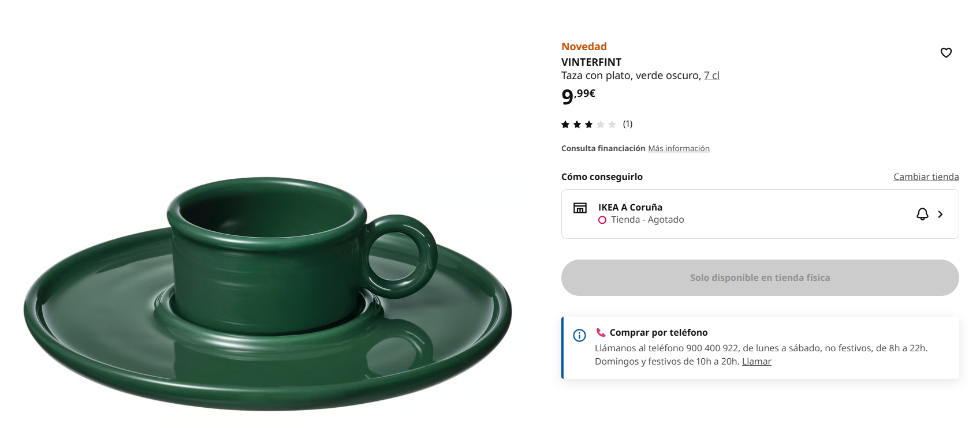Click the Llamar link
Image resolution: width=980 pixels, height=428 pixels.
pos(757,361)
